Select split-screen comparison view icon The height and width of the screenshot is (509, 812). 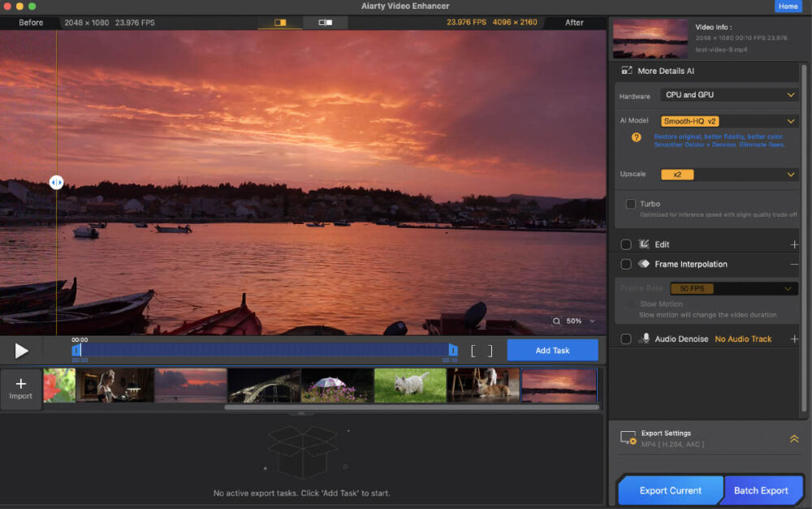pos(280,23)
